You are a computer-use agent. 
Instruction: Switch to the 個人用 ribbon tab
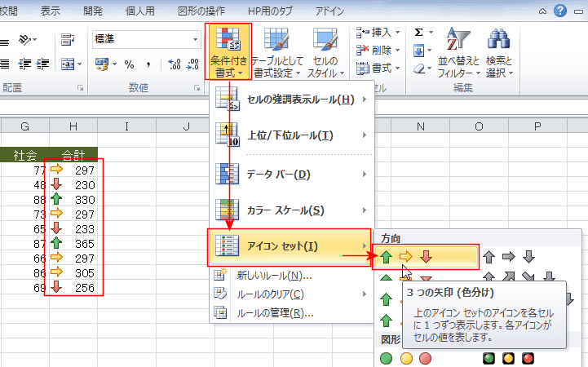tap(140, 11)
